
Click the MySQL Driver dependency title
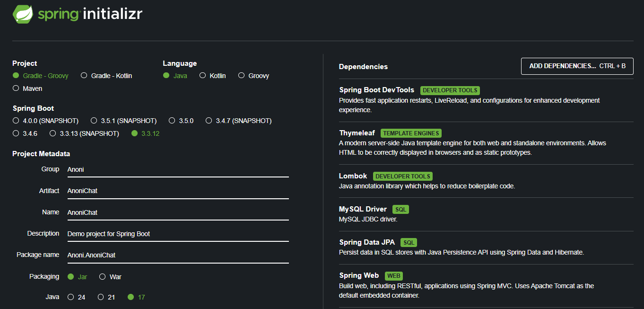coord(363,209)
